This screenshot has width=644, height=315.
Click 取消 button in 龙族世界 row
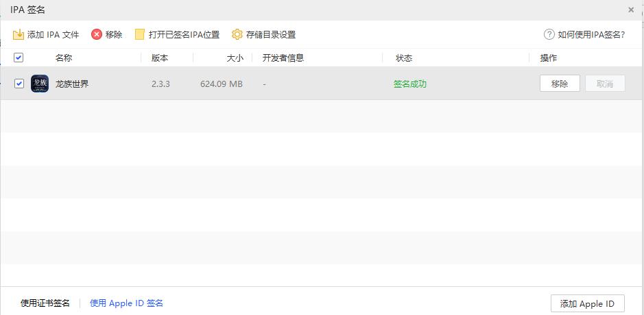pos(605,84)
